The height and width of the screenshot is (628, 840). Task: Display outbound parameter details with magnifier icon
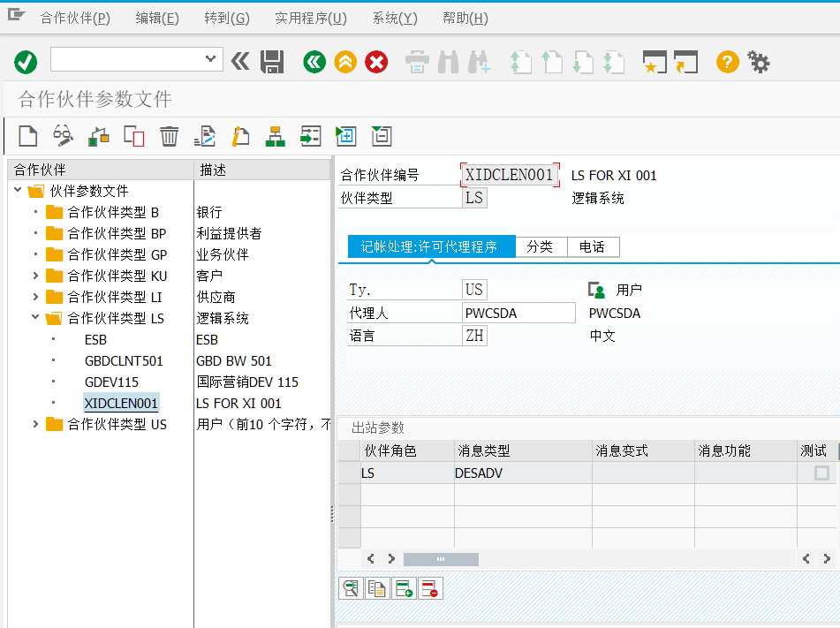pyautogui.click(x=350, y=587)
